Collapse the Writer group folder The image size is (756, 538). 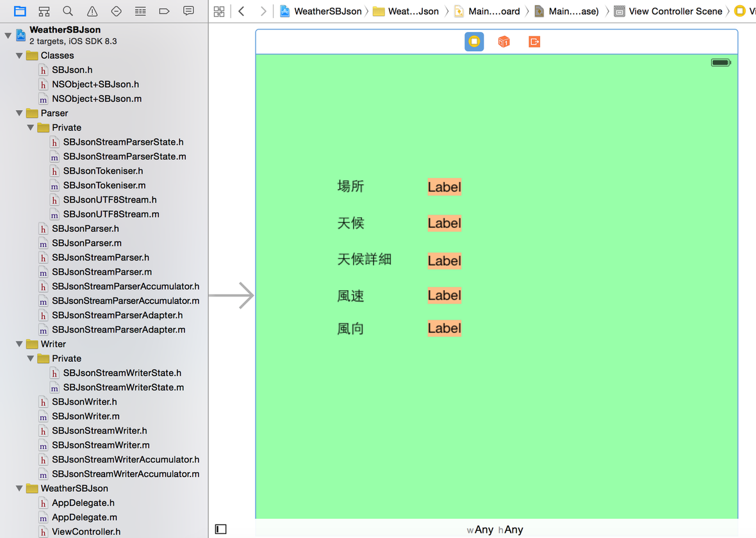[x=19, y=344]
